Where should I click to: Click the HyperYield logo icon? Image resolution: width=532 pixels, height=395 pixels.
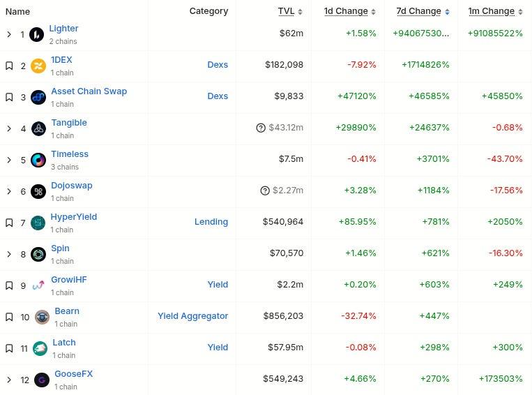pos(38,223)
